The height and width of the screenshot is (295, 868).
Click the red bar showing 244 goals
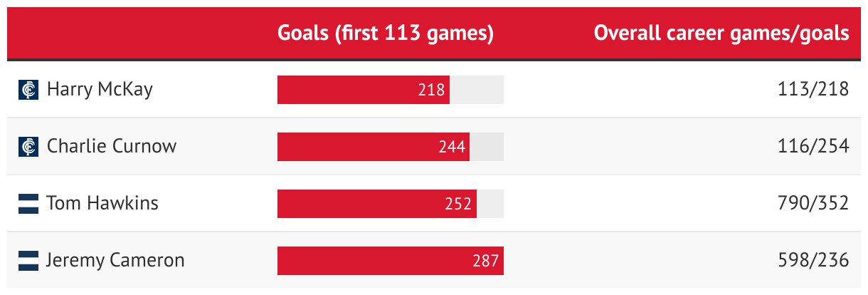pos(374,147)
